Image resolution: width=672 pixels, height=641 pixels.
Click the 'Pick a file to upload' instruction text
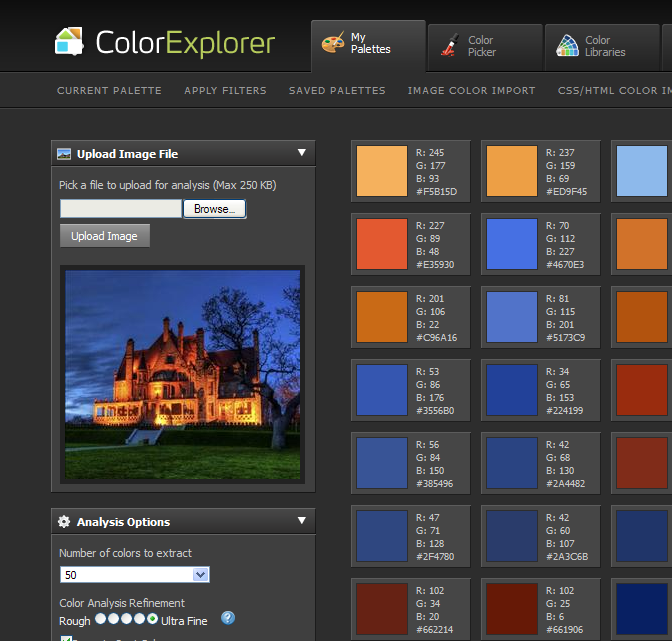coord(168,185)
